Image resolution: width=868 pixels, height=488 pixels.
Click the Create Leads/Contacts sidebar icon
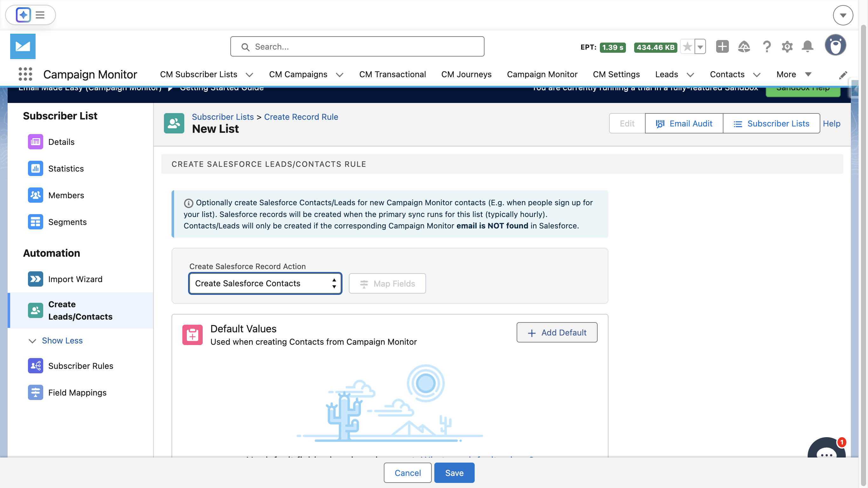click(35, 310)
